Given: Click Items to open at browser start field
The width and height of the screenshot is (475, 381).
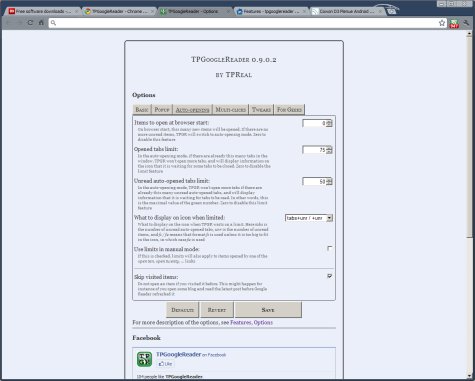Looking at the screenshot, I should 314,123.
